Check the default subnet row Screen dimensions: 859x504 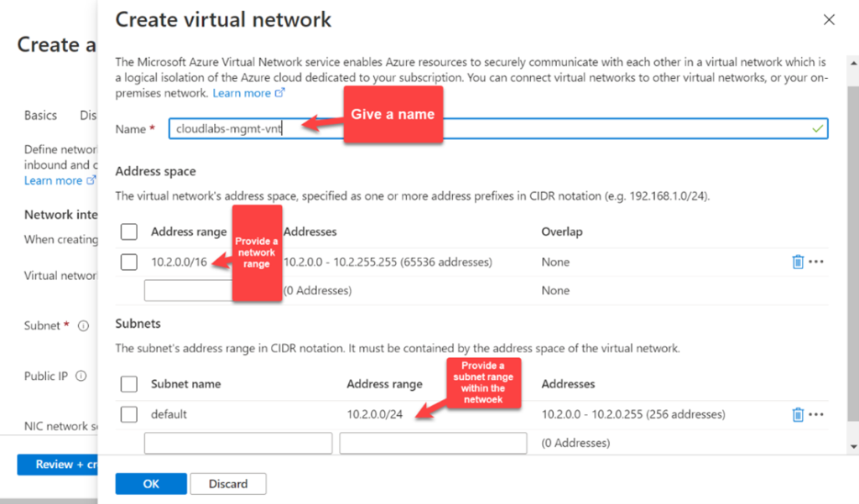click(128, 414)
